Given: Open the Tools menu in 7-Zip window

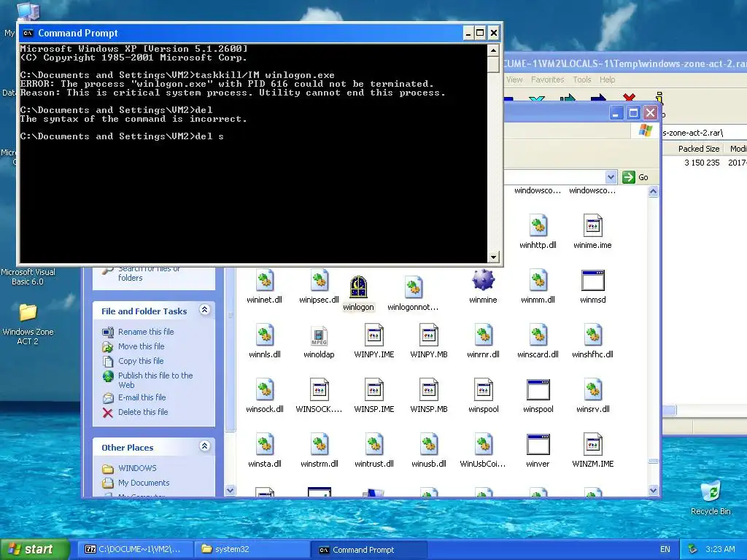Looking at the screenshot, I should [x=581, y=79].
